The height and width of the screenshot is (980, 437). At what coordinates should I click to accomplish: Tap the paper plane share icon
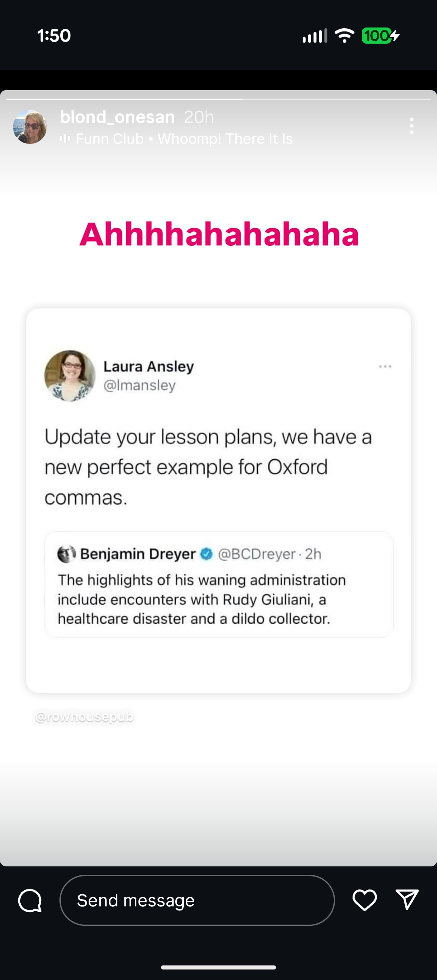(x=407, y=899)
